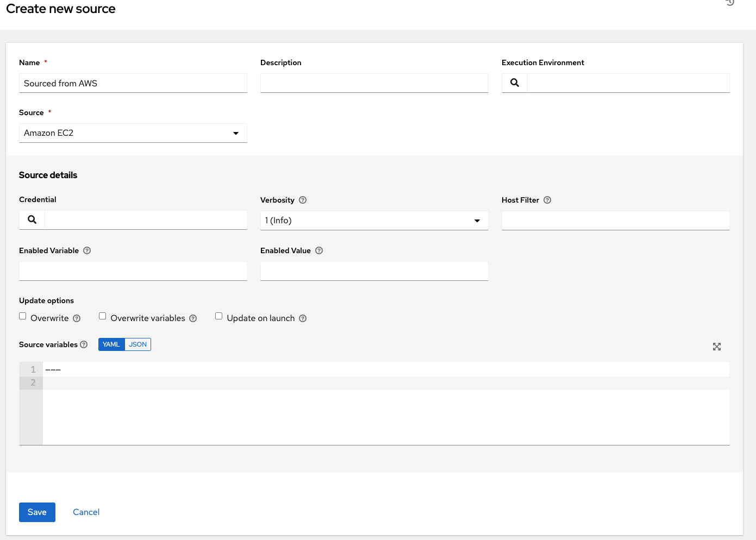The image size is (756, 540).
Task: Switch source variables to JSON format
Action: click(x=138, y=344)
